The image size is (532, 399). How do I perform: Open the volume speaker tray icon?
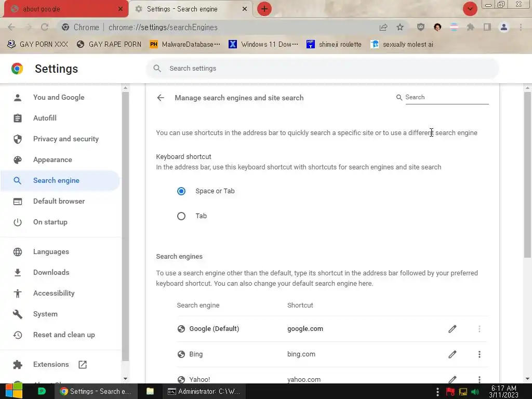point(475,392)
